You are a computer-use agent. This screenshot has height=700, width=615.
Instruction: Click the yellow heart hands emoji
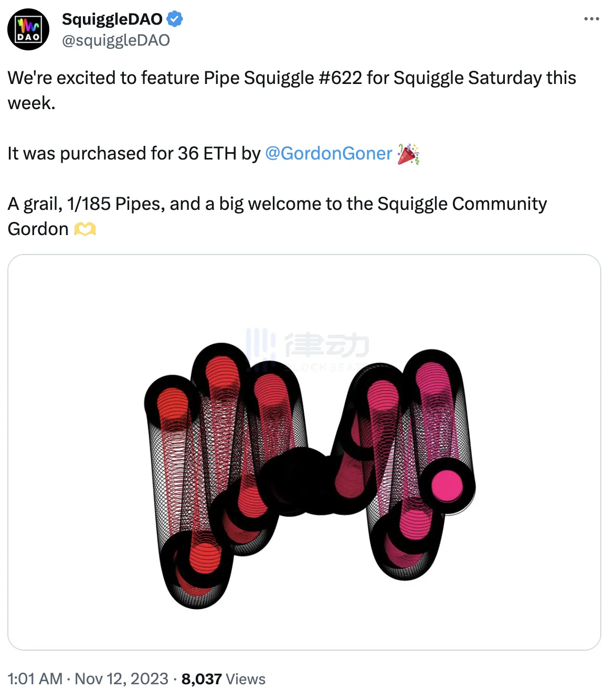pyautogui.click(x=85, y=229)
